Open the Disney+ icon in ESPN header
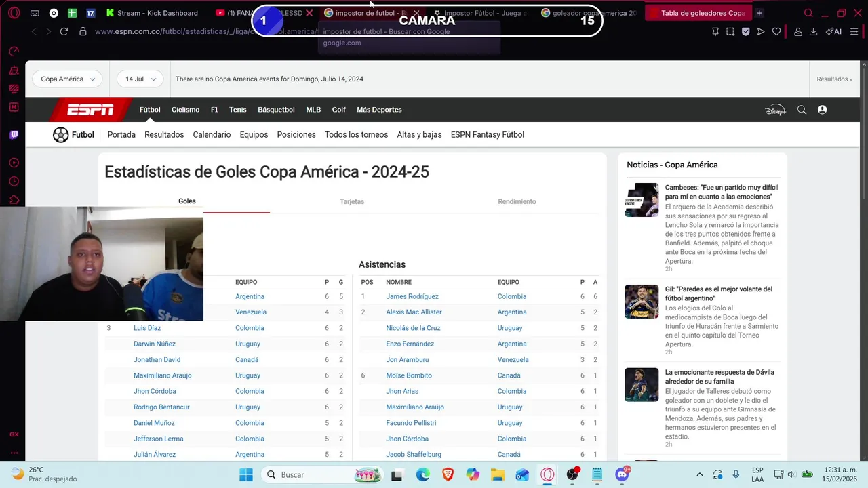Image resolution: width=868 pixels, height=488 pixels. pyautogui.click(x=775, y=110)
